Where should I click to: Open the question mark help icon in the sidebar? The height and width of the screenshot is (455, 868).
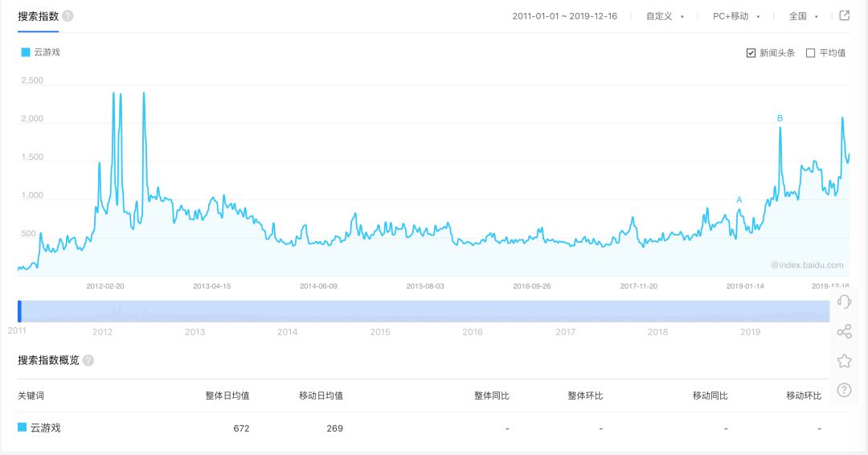coord(844,390)
